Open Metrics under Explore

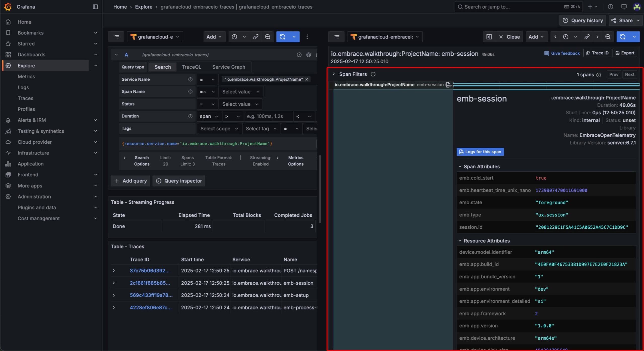[x=26, y=77]
